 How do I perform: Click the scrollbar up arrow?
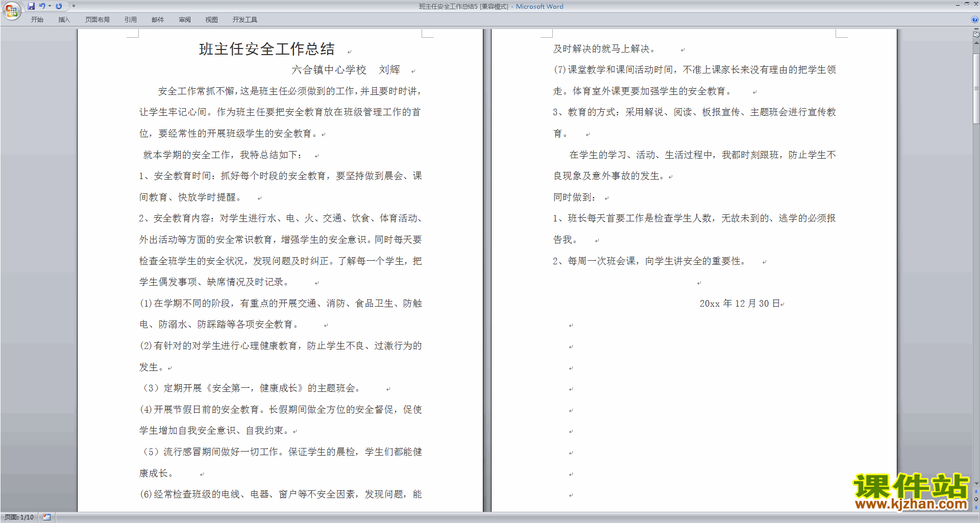[976, 43]
